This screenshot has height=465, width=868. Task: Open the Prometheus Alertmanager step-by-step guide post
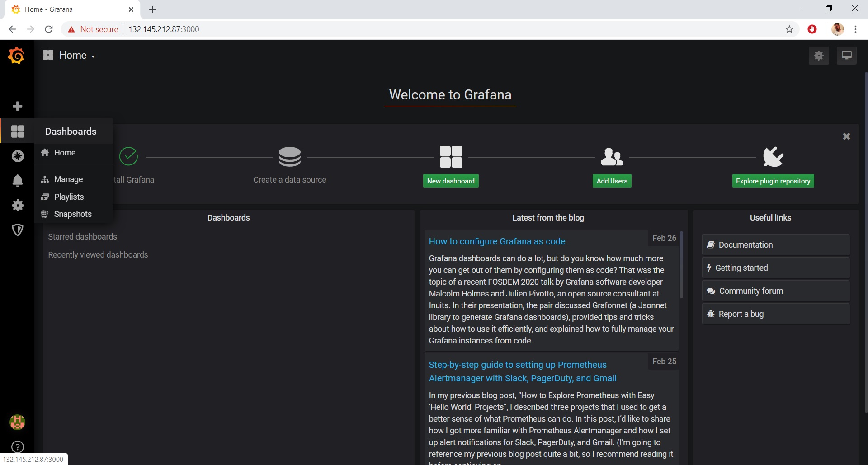[x=523, y=371]
